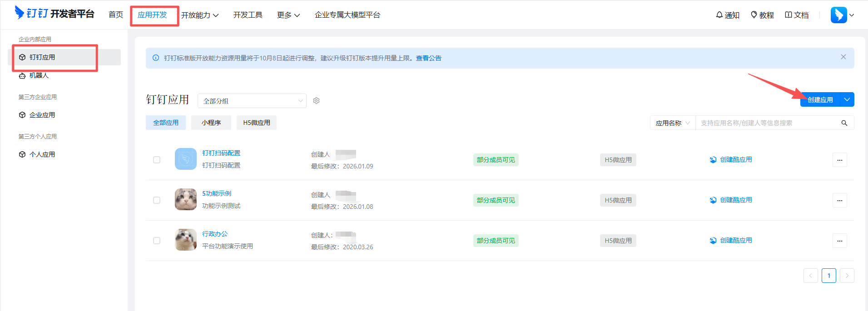
Task: Open the 文档 docs icon
Action: click(789, 15)
